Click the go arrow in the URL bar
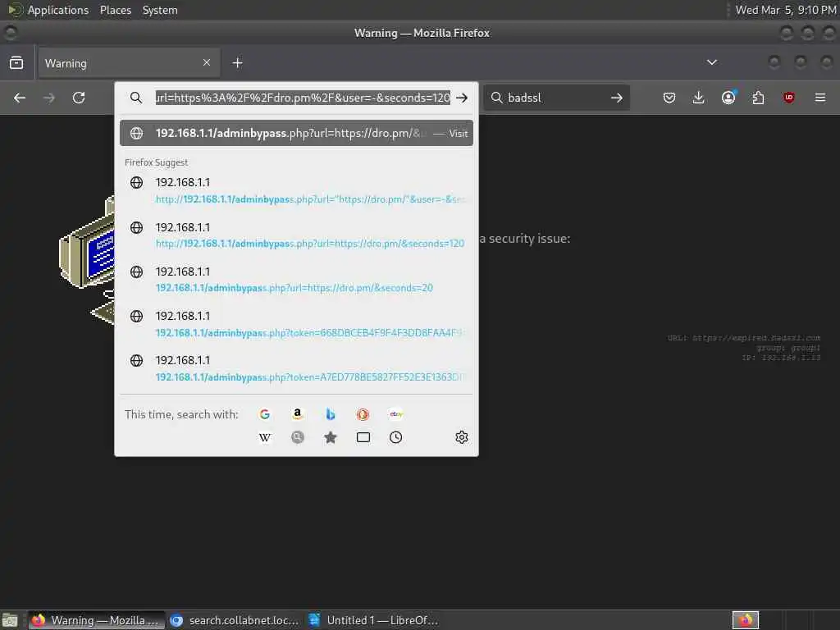840x630 pixels. [x=462, y=98]
